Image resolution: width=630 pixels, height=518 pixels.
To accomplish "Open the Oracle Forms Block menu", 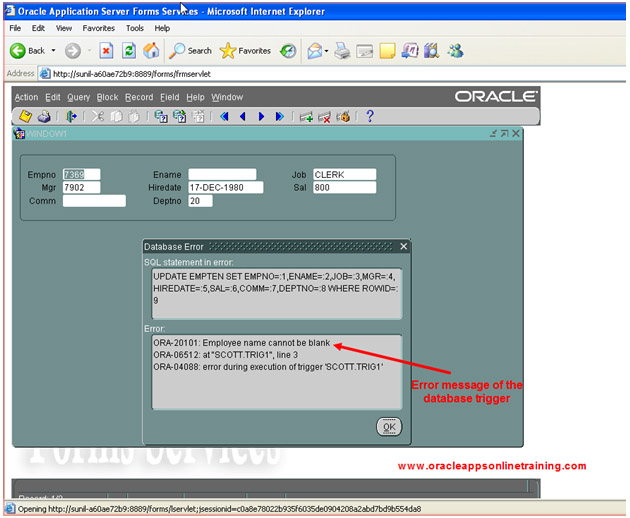I will point(107,97).
